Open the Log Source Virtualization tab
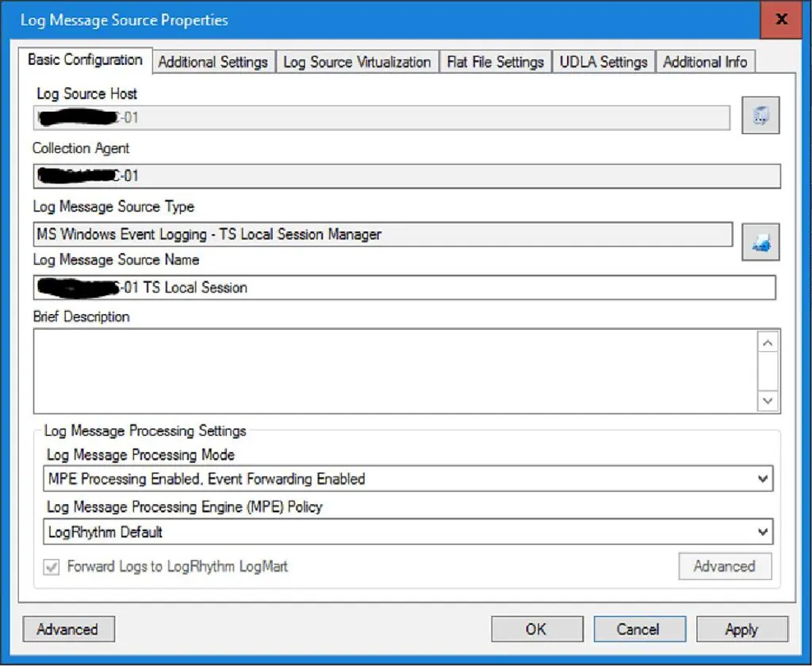 point(358,61)
